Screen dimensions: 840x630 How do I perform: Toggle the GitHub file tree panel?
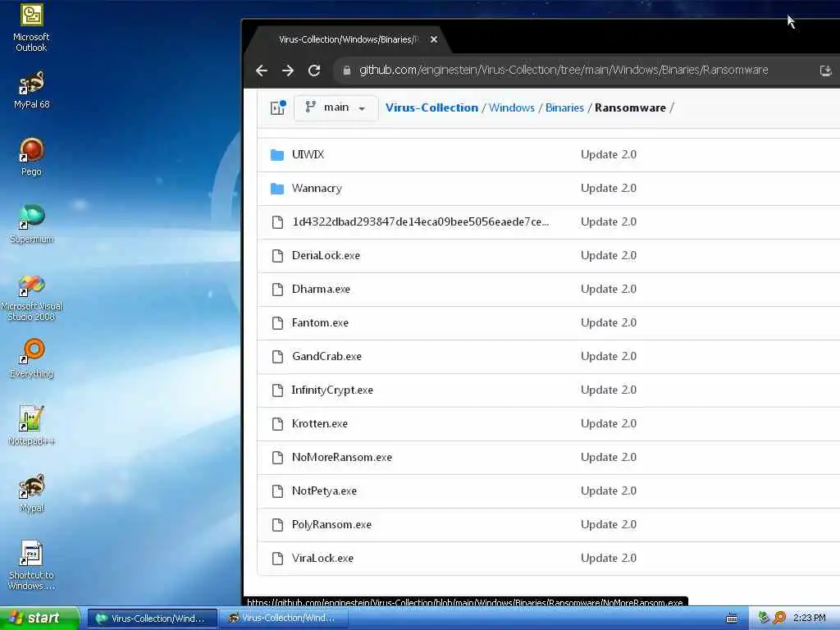coord(277,107)
